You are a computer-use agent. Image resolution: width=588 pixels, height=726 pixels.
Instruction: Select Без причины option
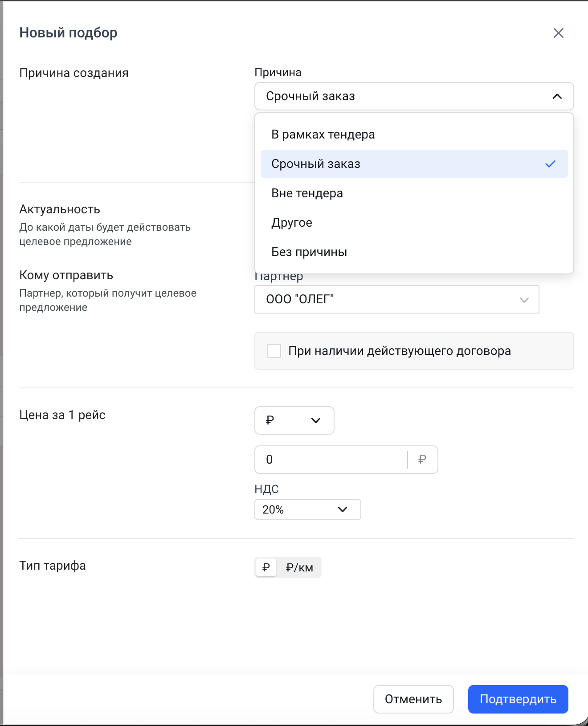309,252
